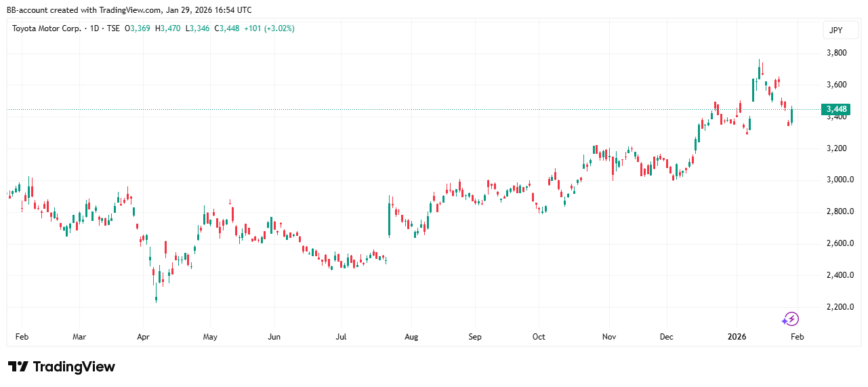868x387 pixels.
Task: Click the TSE exchange label in the legend
Action: (113, 28)
